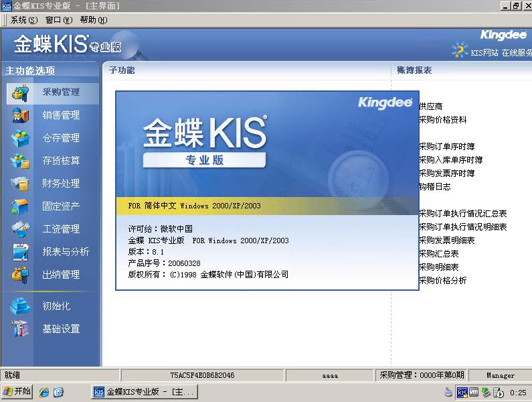Screen dimensions: 532x402
Task: Open the 系统(S) menu
Action: [x=24, y=20]
